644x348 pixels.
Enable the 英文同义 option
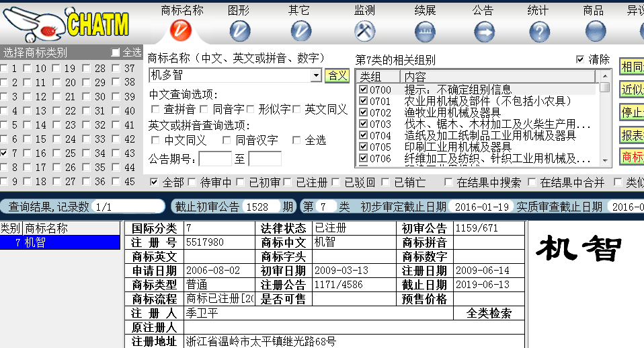[x=296, y=109]
